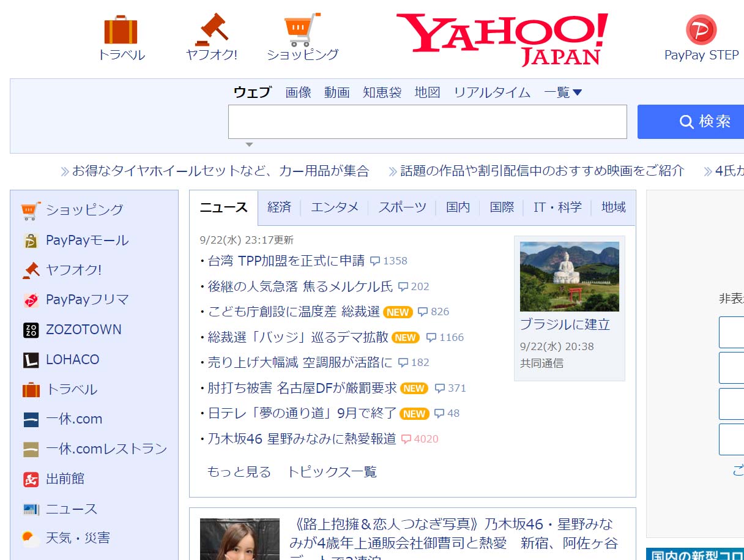Click the 国内の新型コロナ banner
Screen dimensions: 744x560
(x=695, y=554)
